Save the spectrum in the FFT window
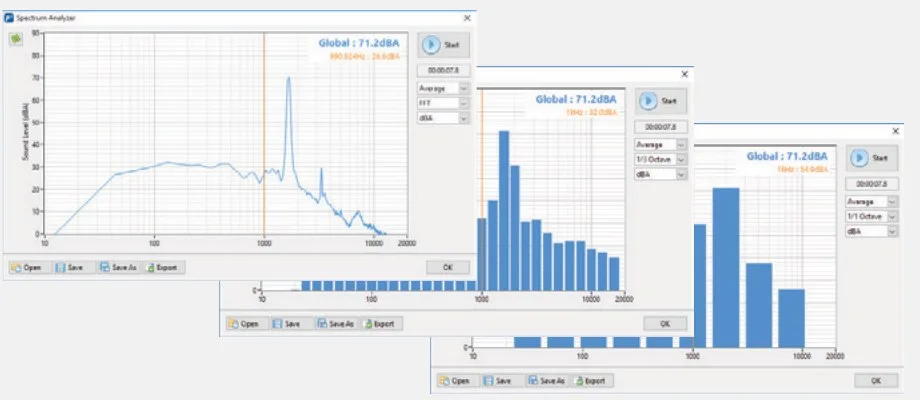The width and height of the screenshot is (920, 400). (x=74, y=267)
